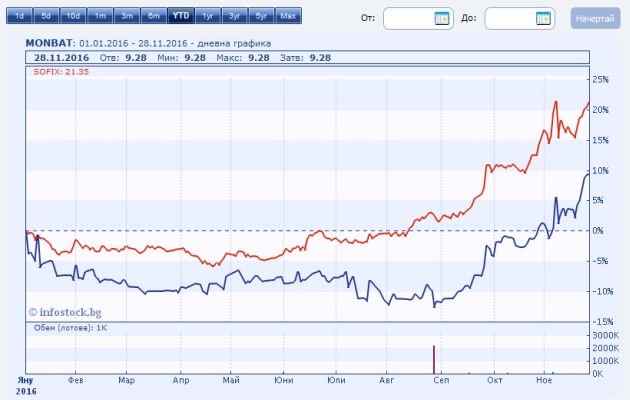Image resolution: width=630 pixels, height=400 pixels.
Task: Open the From date calendar picker
Action: pos(442,18)
